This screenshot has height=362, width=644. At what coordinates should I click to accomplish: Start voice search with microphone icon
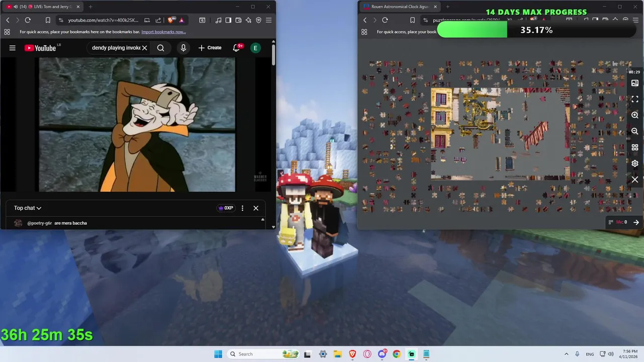pyautogui.click(x=183, y=48)
